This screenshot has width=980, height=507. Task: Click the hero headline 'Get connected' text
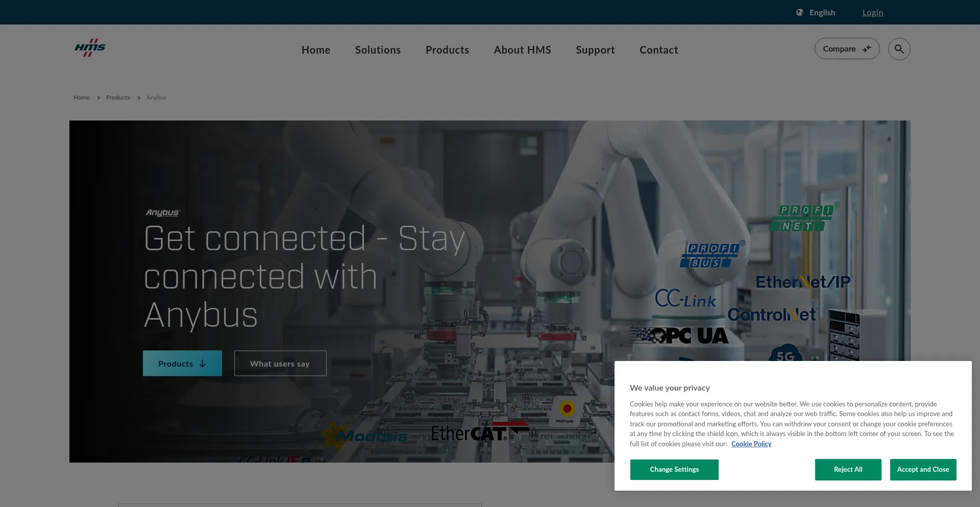(x=255, y=238)
